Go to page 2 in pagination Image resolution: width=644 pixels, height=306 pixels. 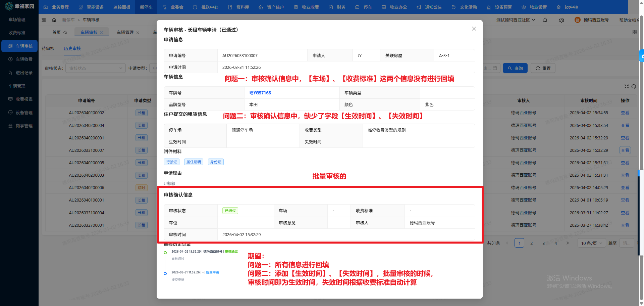[x=531, y=243]
